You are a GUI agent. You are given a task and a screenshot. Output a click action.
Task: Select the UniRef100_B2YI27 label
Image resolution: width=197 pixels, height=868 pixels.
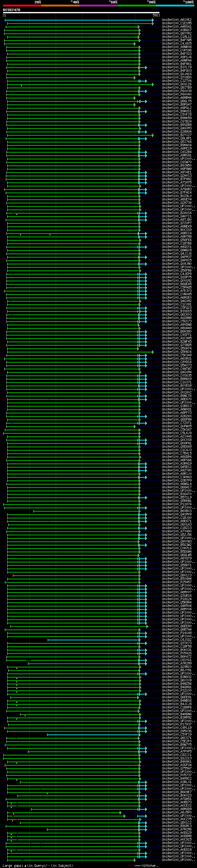pos(177,135)
